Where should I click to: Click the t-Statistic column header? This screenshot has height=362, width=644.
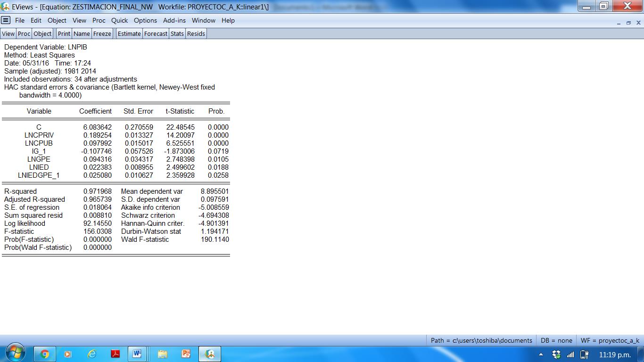tap(180, 111)
